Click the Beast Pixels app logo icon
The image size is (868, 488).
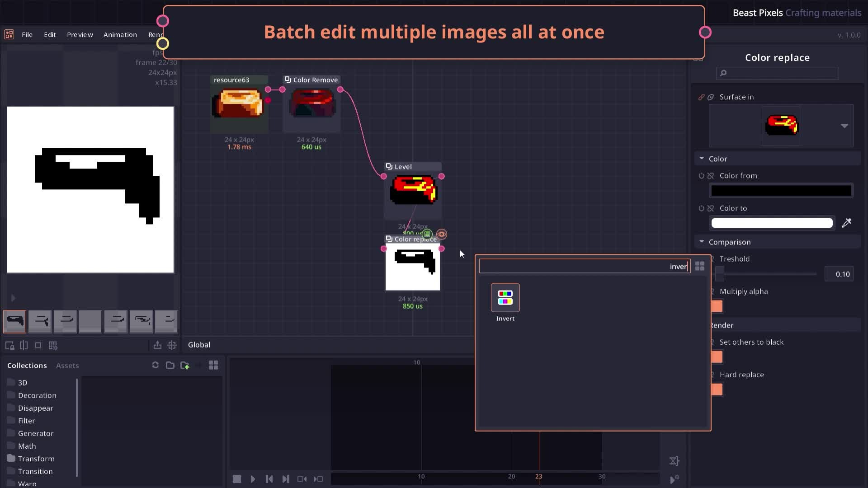(9, 34)
